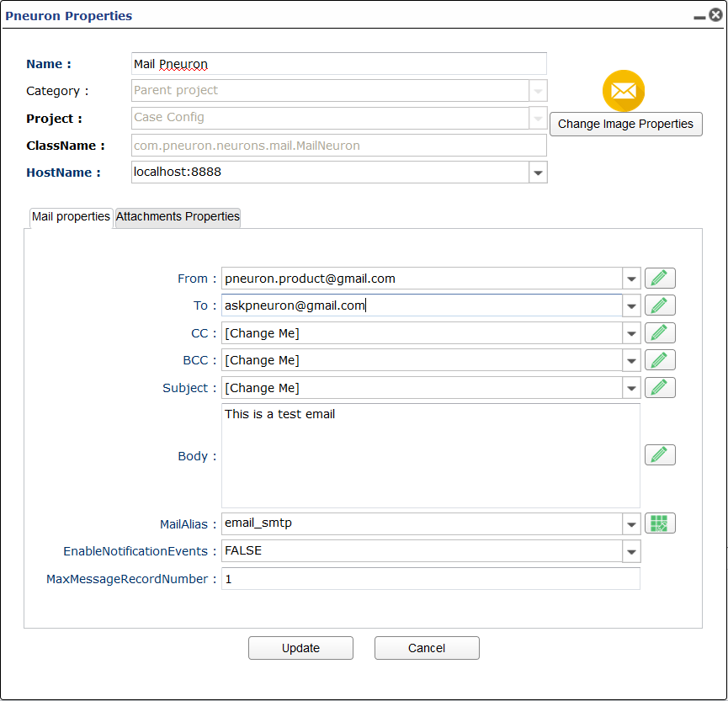Screen dimensions: 728x701
Task: Edit the Subject using its pencil icon
Action: (660, 388)
